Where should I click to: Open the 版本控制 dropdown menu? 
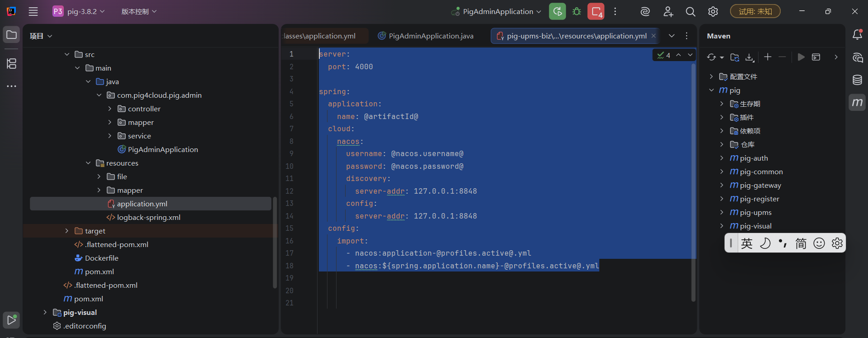[139, 12]
